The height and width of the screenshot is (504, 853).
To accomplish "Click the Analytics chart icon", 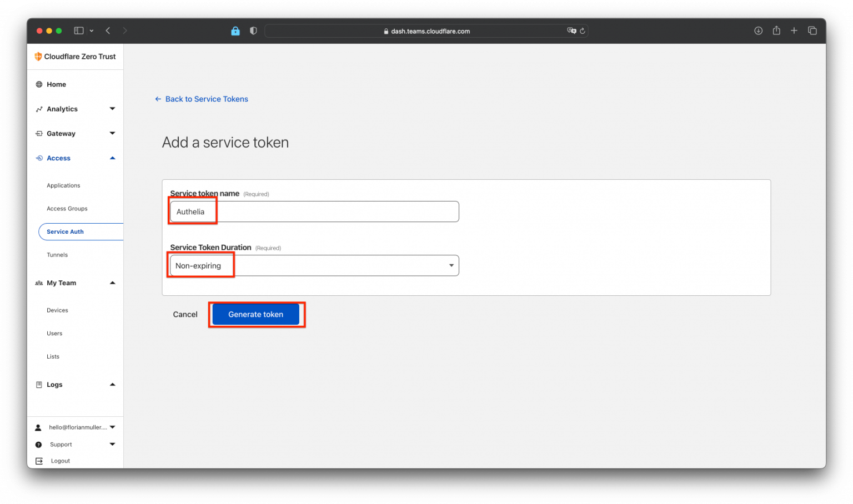I will [39, 109].
